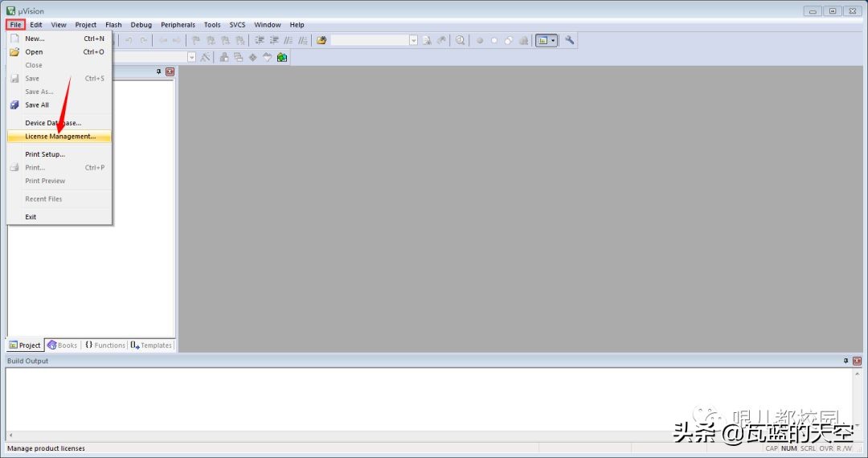Open the Help menu
This screenshot has height=458, width=868.
pyautogui.click(x=297, y=24)
